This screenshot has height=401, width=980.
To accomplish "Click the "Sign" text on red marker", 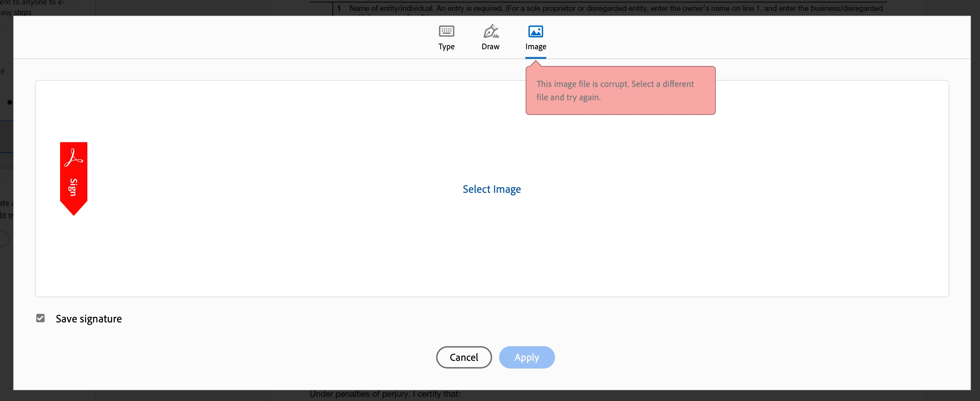I will click(x=73, y=187).
